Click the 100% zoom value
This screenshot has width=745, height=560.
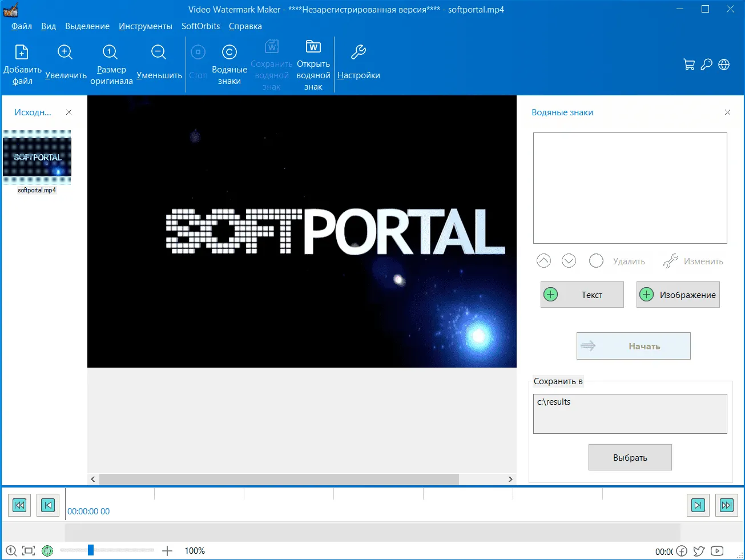click(195, 551)
